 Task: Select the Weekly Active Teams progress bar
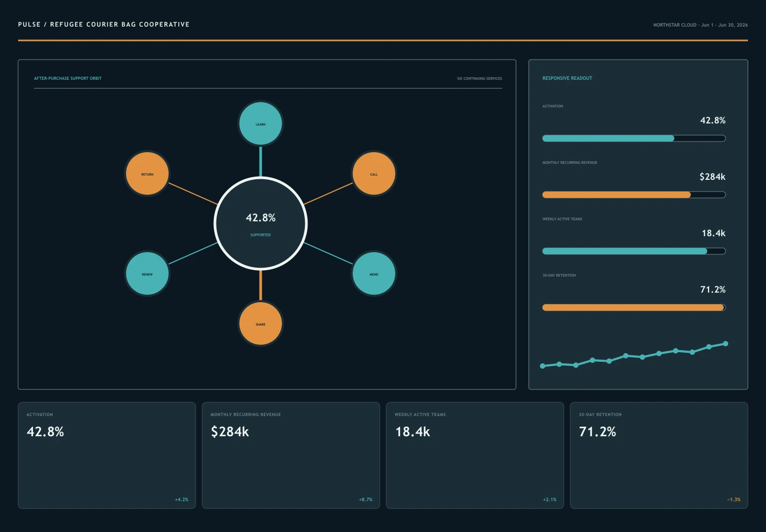pyautogui.click(x=634, y=251)
